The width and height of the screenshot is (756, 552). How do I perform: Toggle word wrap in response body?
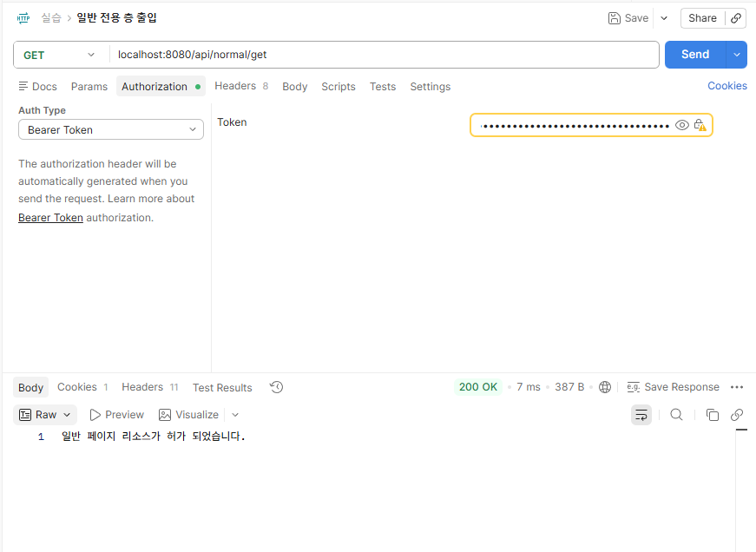coord(641,415)
